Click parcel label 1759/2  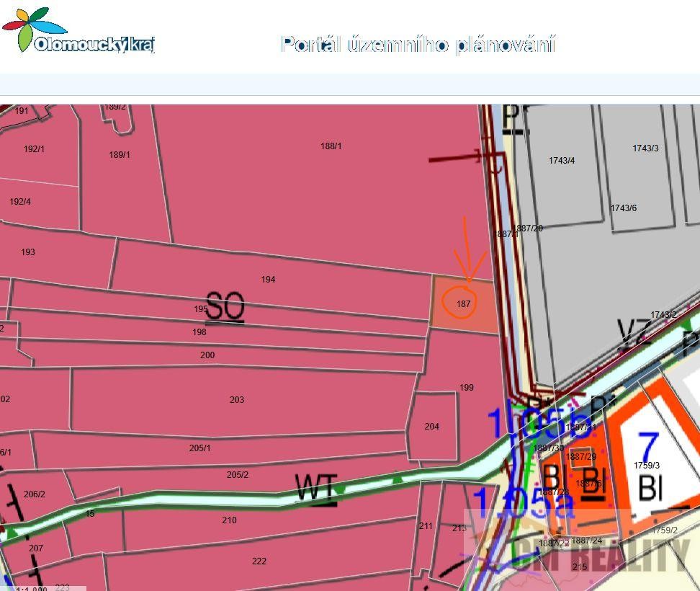(x=665, y=530)
